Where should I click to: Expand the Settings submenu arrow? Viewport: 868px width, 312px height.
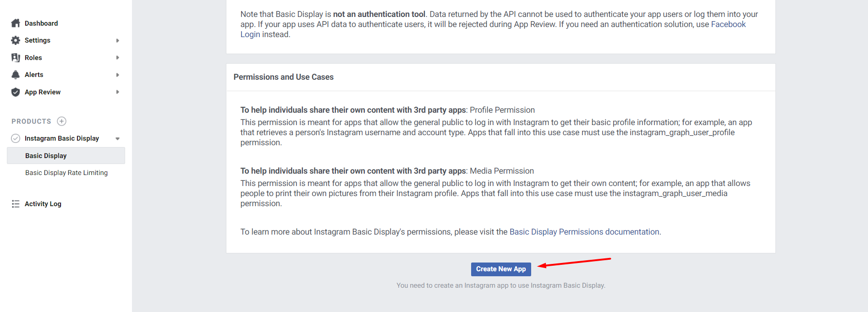coord(118,40)
